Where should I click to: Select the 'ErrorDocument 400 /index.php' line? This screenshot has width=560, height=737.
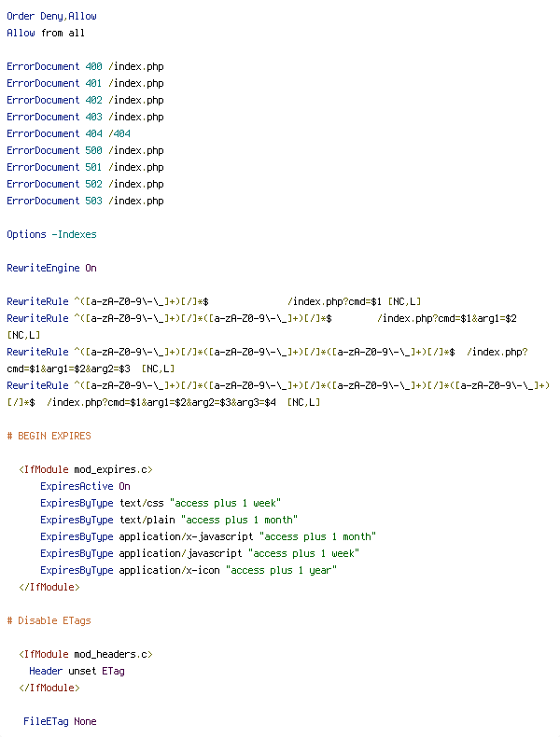pos(85,67)
